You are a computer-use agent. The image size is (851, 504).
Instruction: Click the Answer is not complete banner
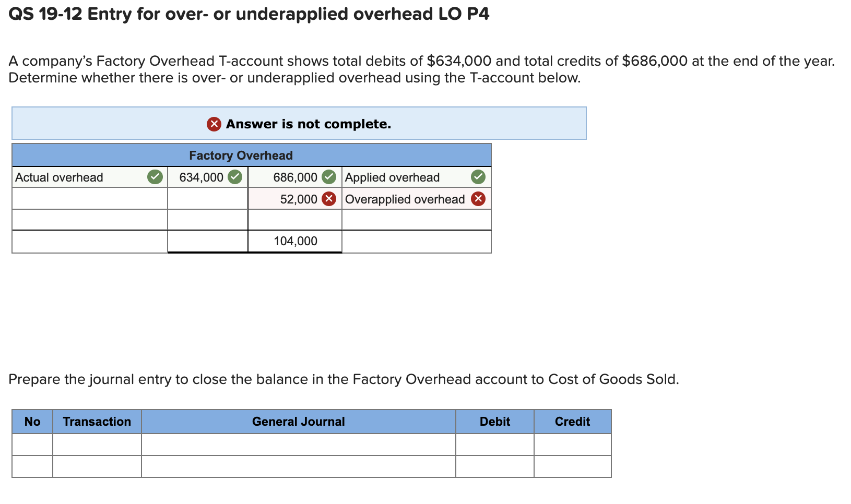point(298,124)
